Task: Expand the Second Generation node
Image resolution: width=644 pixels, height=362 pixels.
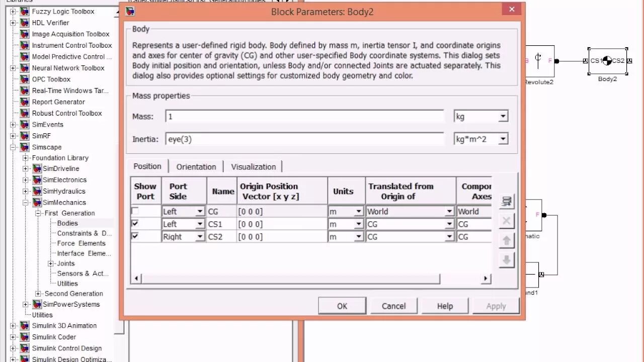Action: (x=38, y=294)
